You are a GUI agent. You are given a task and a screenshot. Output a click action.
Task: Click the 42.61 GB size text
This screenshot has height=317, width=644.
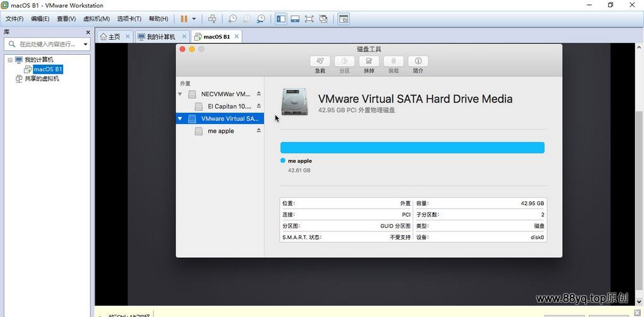click(299, 170)
